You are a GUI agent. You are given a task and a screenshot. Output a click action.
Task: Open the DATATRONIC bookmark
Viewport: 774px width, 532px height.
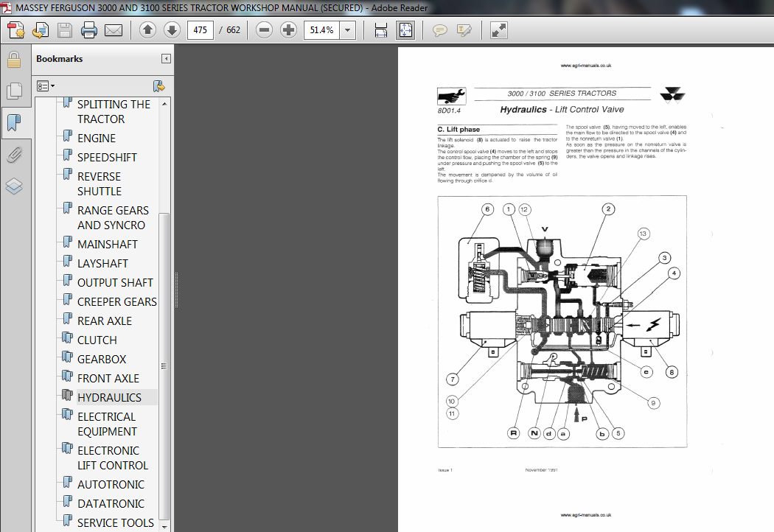111,503
